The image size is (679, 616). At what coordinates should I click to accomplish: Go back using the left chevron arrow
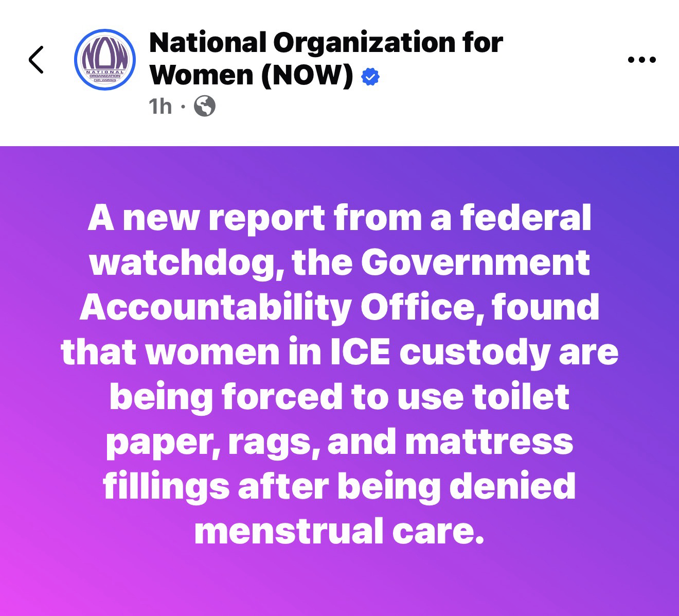tap(36, 60)
